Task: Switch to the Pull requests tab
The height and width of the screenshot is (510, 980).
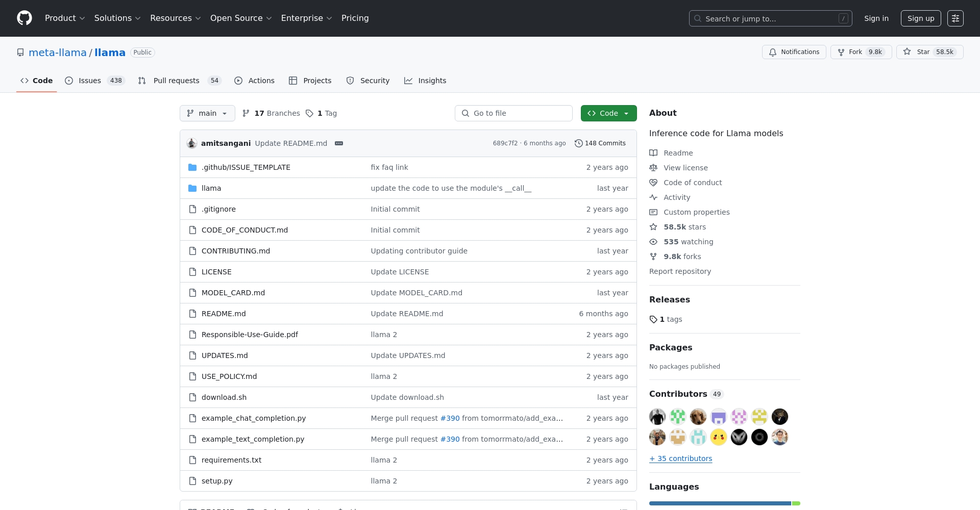Action: pyautogui.click(x=180, y=81)
